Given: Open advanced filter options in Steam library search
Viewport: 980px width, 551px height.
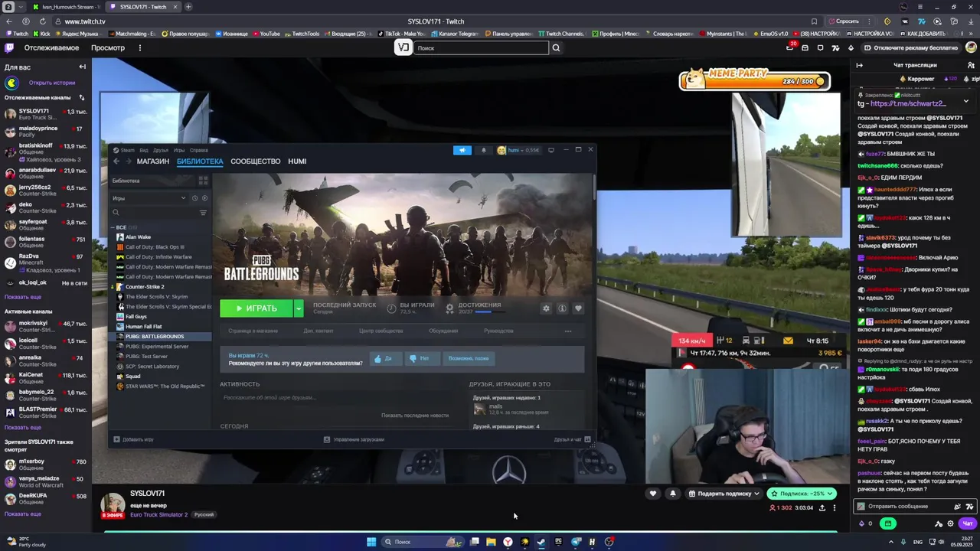Looking at the screenshot, I should tap(203, 212).
